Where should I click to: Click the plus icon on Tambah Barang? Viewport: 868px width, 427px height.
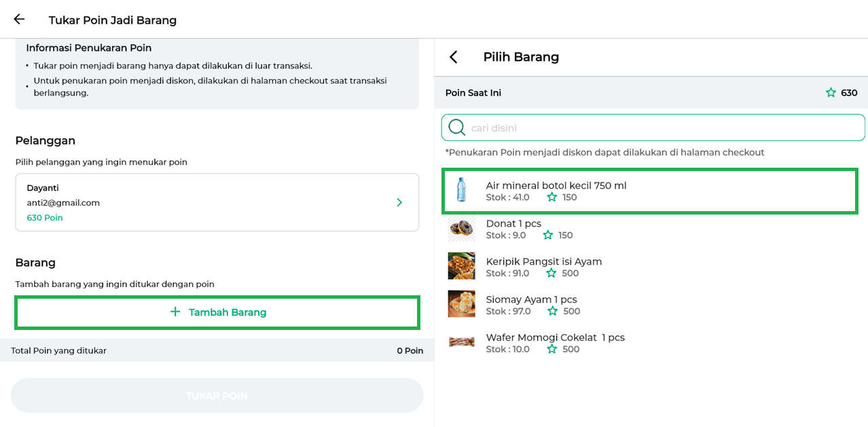coord(175,312)
